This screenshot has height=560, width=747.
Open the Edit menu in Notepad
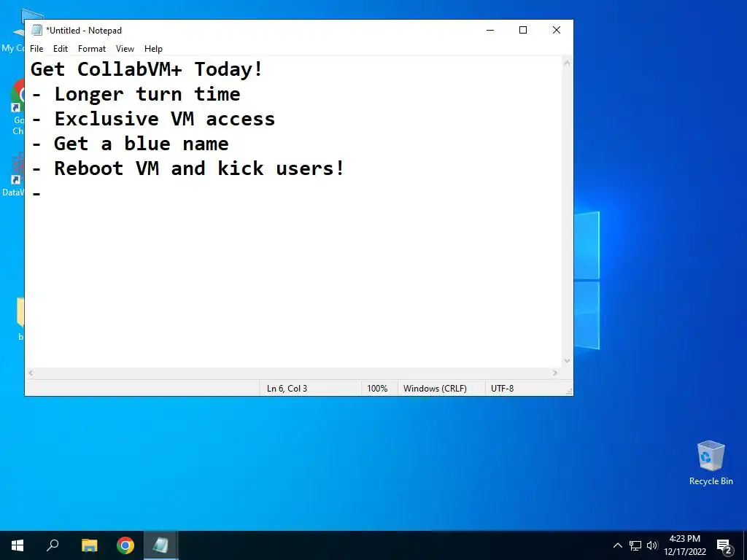pyautogui.click(x=60, y=49)
